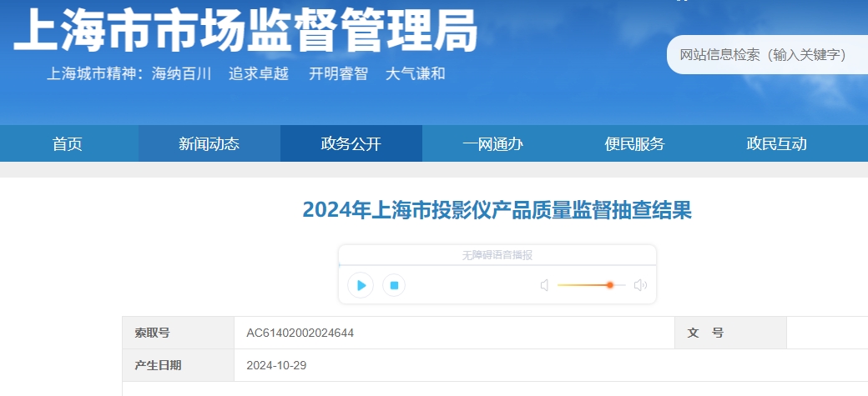
Task: Select the index number AC61402002024644
Action: [300, 333]
